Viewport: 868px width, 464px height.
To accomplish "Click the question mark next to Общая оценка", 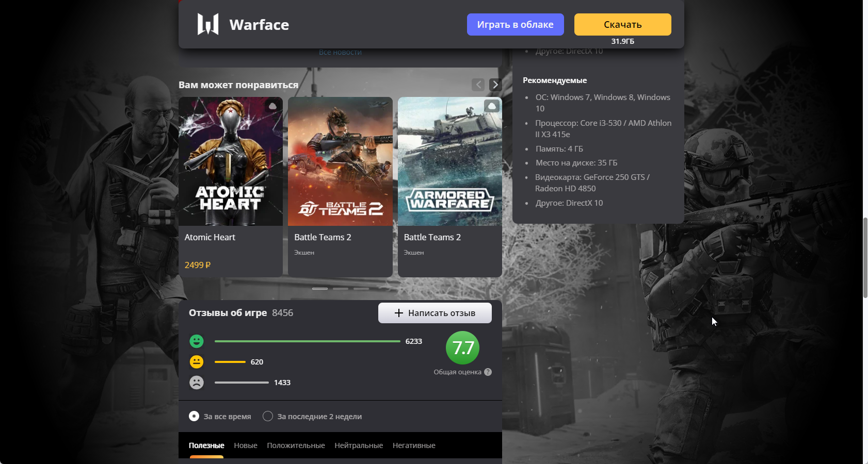I will tap(488, 372).
